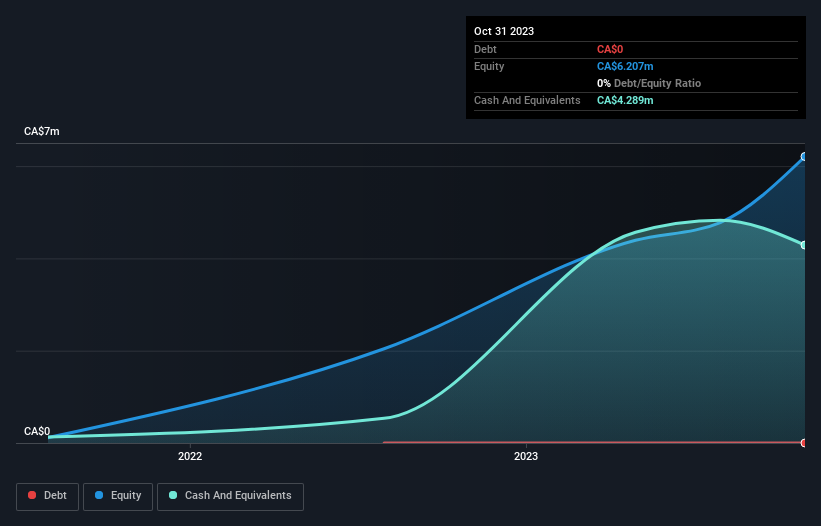
Task: Click the CA$4.289m cash value in tooltip
Action: pos(625,100)
